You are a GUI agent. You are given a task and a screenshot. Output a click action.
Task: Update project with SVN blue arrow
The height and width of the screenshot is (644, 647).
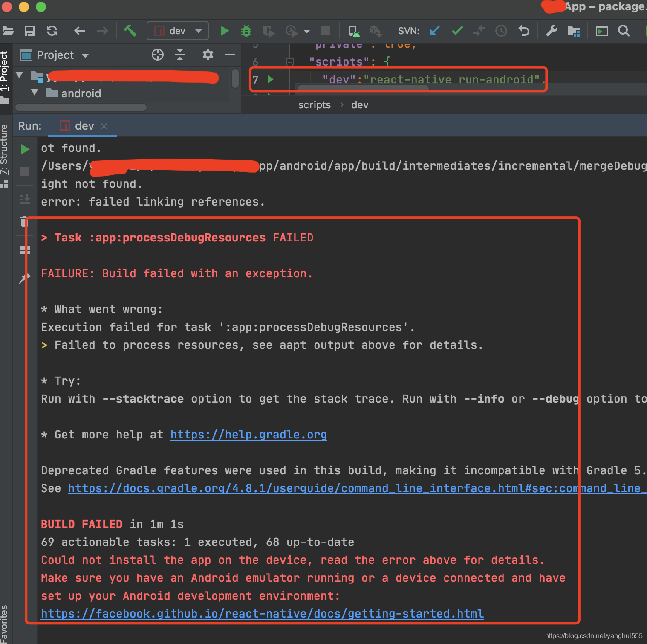coord(435,31)
